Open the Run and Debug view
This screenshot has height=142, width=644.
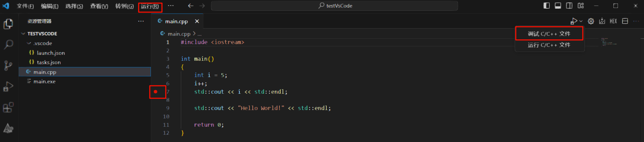click(x=8, y=86)
